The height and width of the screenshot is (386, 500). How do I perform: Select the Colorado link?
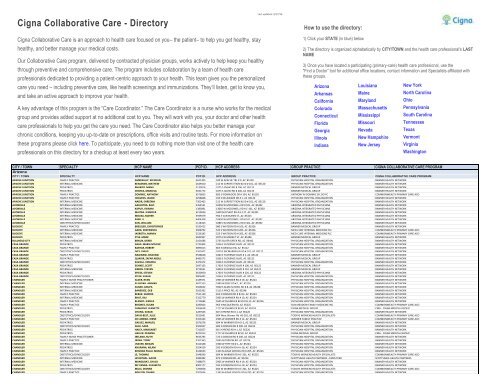[x=323, y=108]
